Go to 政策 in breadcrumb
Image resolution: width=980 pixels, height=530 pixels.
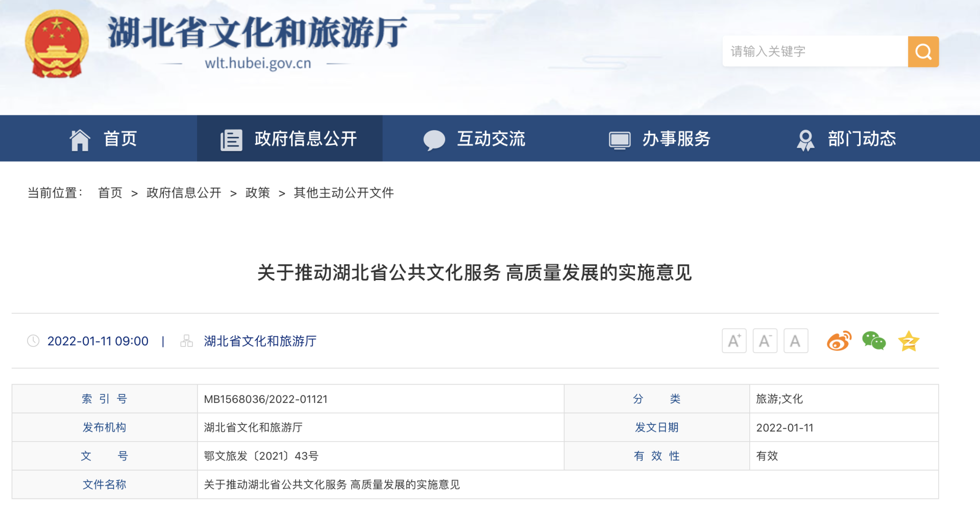pyautogui.click(x=258, y=193)
